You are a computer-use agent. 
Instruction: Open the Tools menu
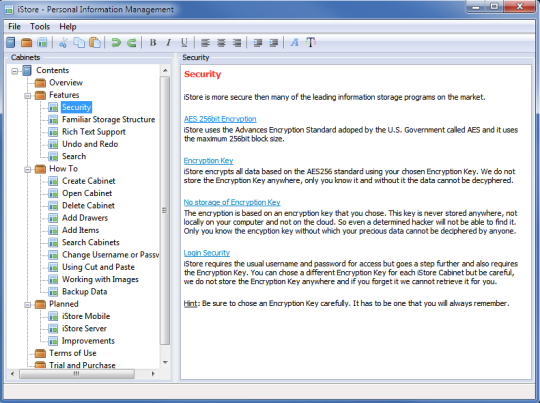40,27
